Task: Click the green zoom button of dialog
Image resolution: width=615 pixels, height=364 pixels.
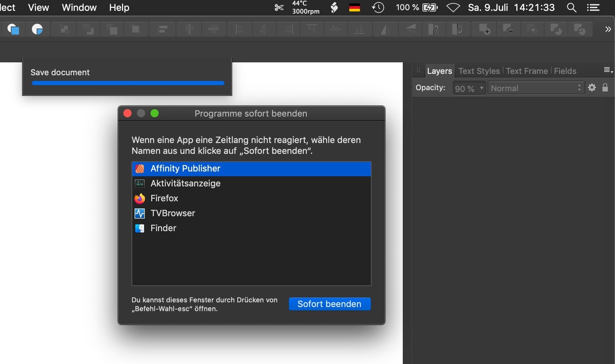Action: pyautogui.click(x=155, y=113)
